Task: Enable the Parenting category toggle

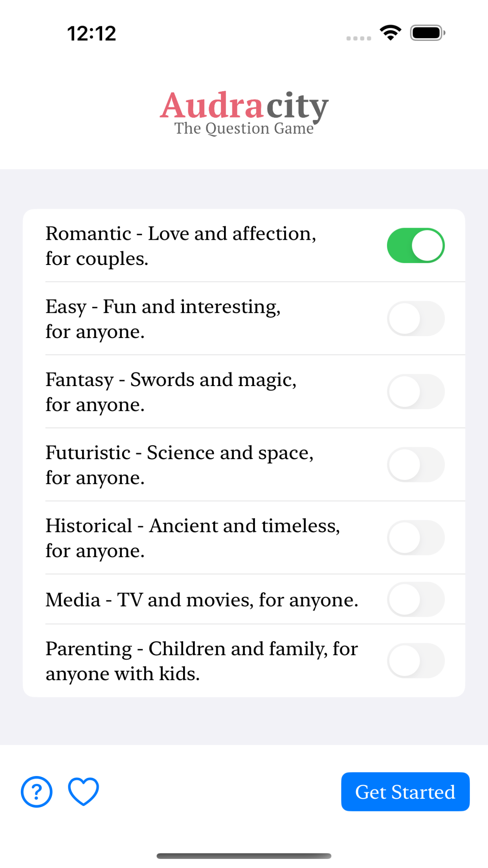Action: pos(416,661)
